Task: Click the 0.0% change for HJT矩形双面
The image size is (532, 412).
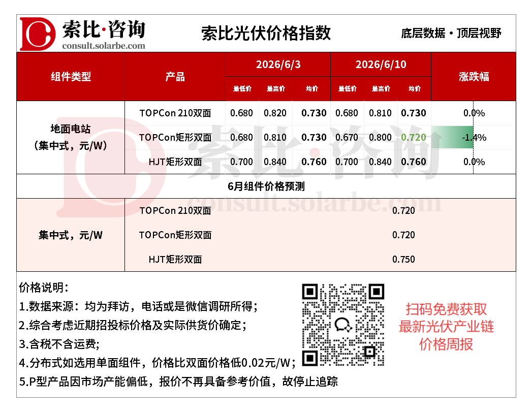Action: [x=474, y=162]
